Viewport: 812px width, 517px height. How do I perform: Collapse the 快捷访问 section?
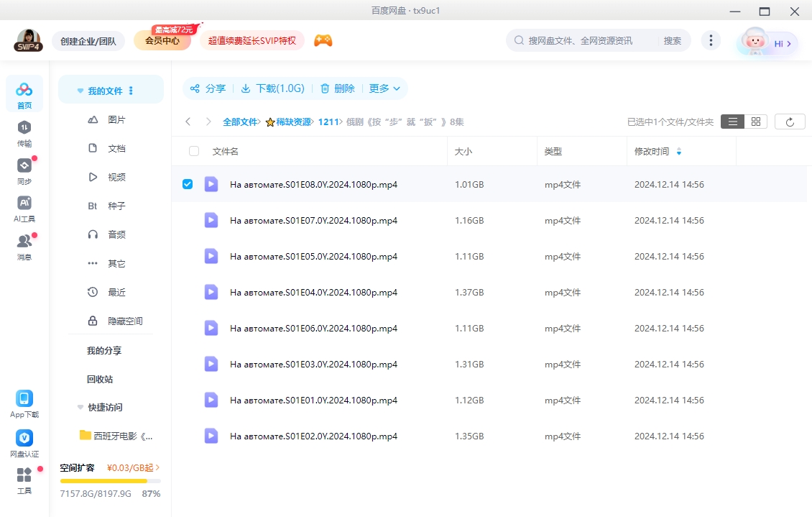(x=80, y=407)
